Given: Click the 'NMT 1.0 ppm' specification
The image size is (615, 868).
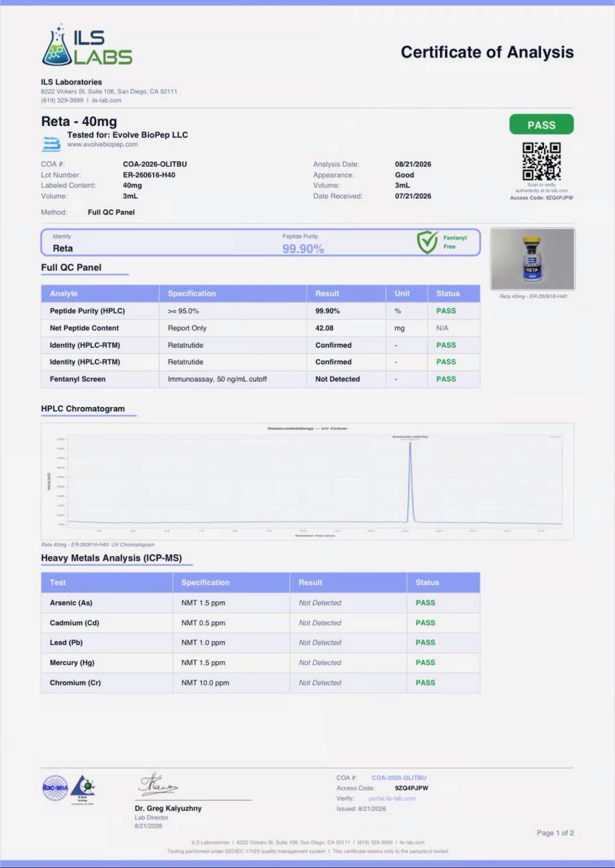Looking at the screenshot, I should click(x=203, y=642).
